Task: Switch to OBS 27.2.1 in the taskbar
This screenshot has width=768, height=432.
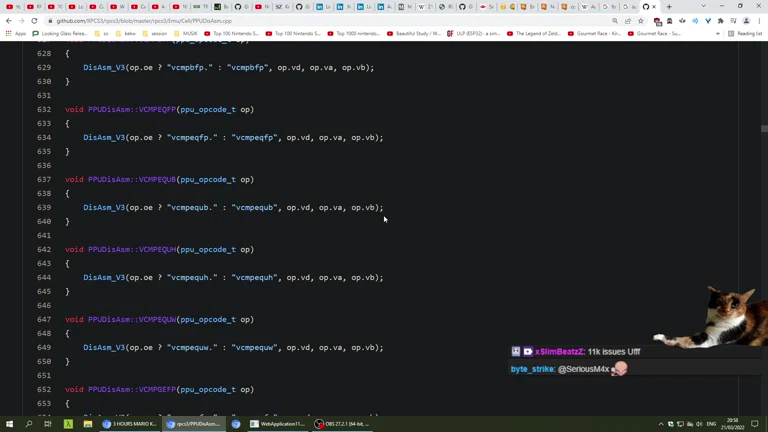Action: point(342,424)
